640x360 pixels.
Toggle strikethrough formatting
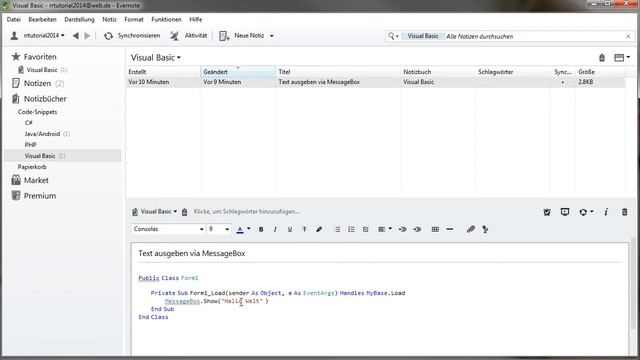(x=304, y=229)
